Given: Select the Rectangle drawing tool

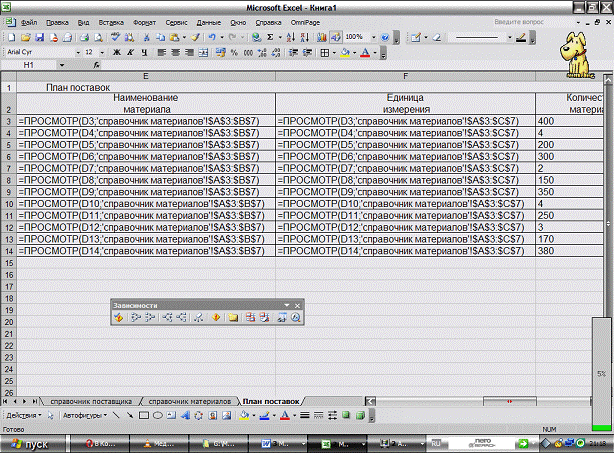Looking at the screenshot, I should pyautogui.click(x=143, y=413).
